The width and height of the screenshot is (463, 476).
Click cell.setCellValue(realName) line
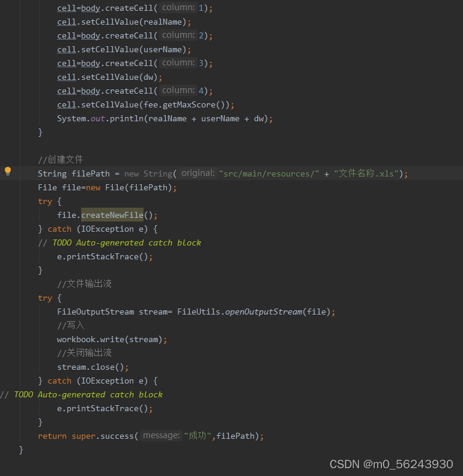point(124,22)
